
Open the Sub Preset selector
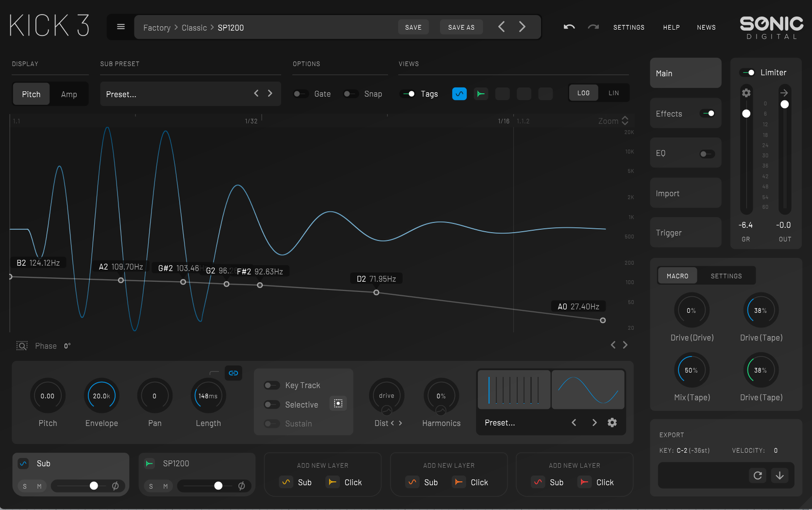click(x=190, y=94)
